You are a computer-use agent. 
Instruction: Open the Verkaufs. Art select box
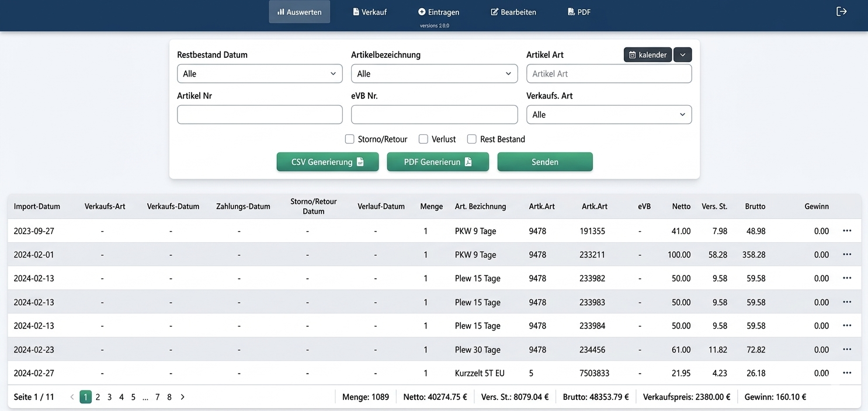tap(609, 114)
